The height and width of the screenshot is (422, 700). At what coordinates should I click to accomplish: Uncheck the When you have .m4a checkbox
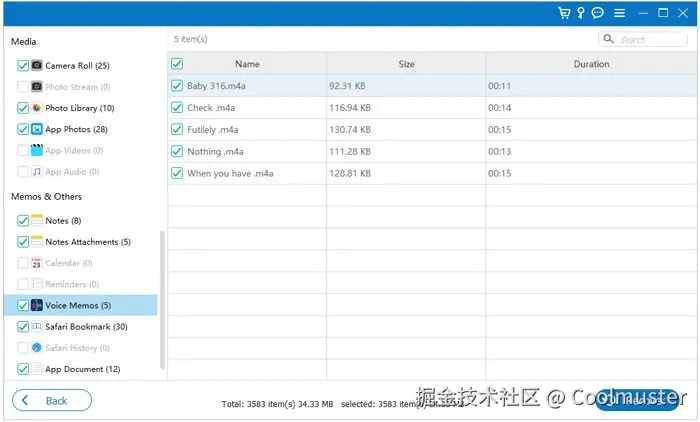(177, 173)
